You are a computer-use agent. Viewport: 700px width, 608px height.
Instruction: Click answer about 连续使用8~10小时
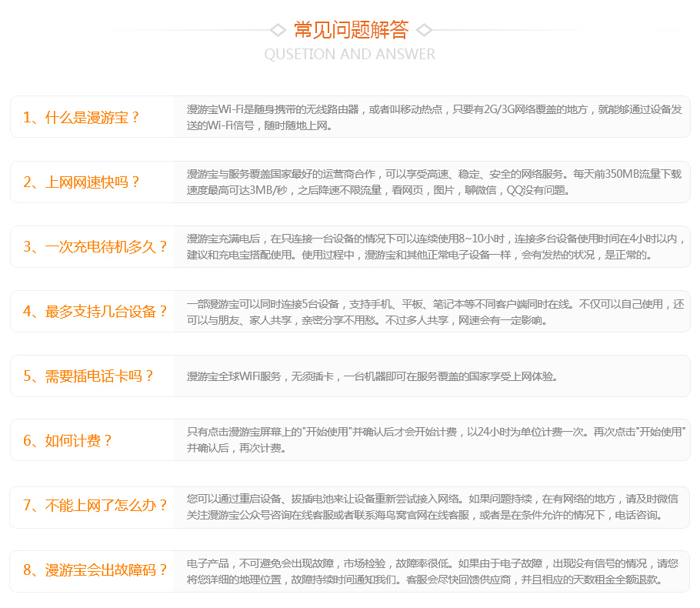(x=435, y=246)
